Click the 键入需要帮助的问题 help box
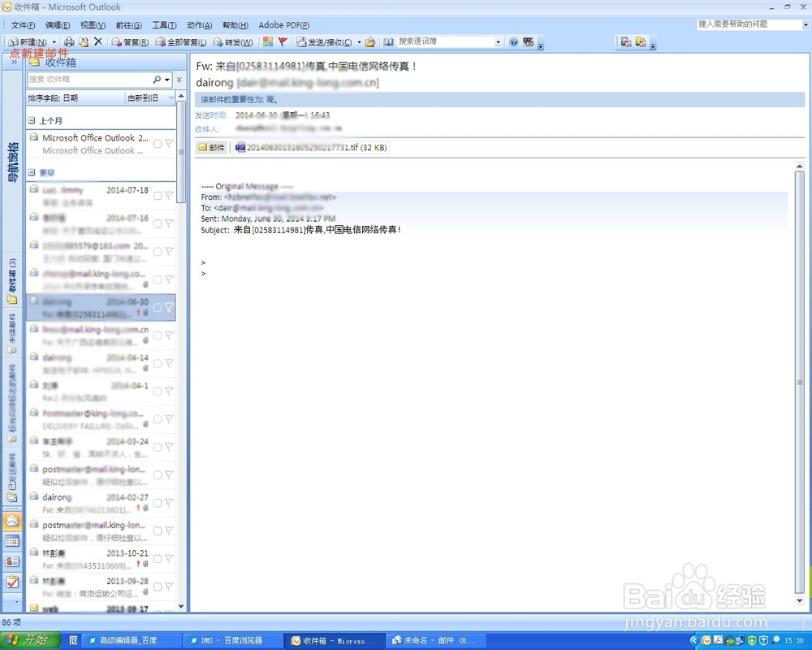The height and width of the screenshot is (650, 812). point(749,24)
